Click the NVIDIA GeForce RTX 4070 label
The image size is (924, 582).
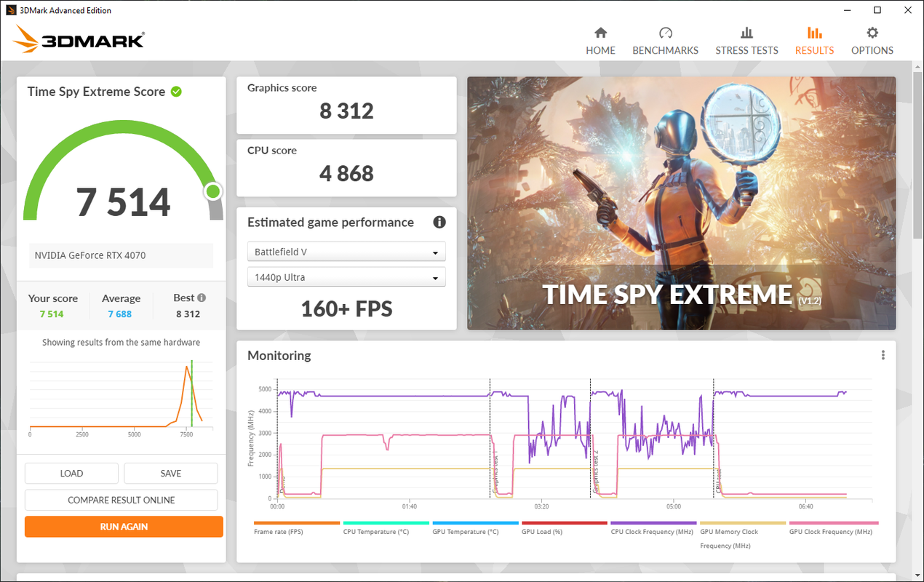(90, 255)
